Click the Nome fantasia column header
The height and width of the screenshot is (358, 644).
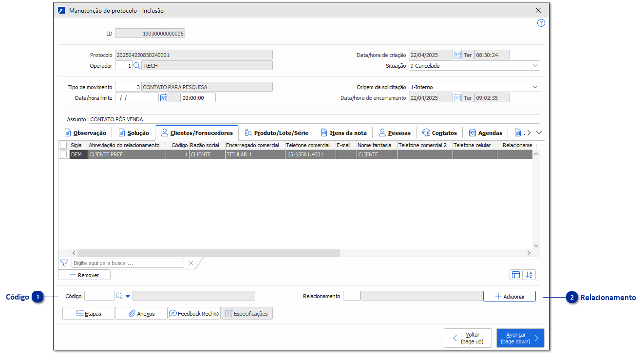point(377,145)
